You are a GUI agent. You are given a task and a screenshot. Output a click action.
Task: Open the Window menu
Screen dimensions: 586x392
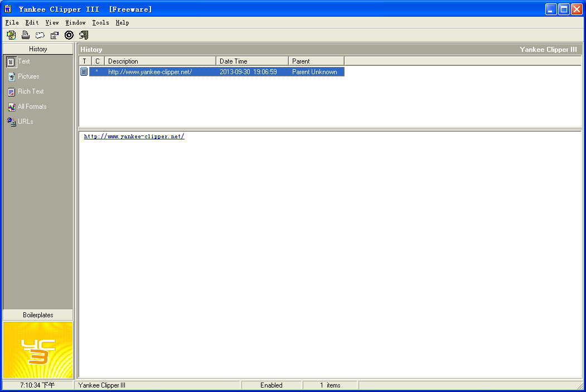point(75,22)
